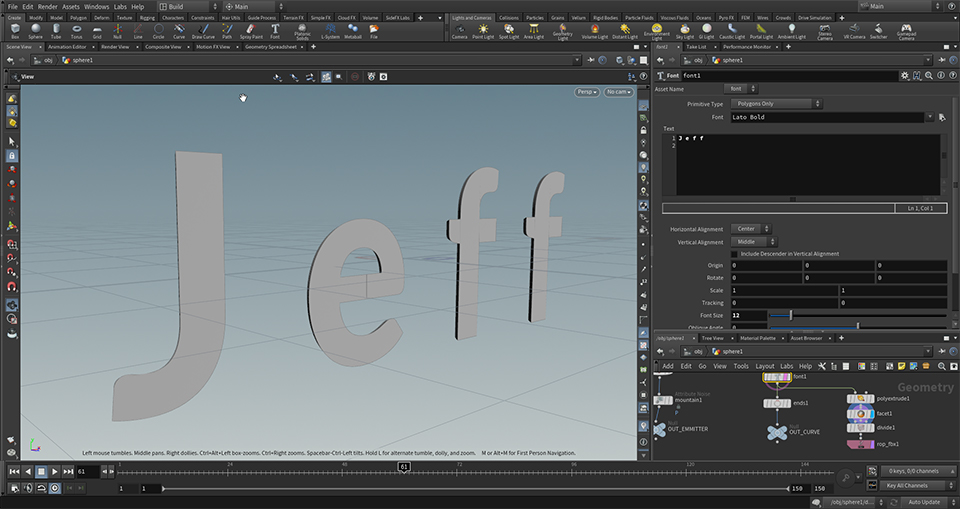This screenshot has width=960, height=509.
Task: Open the Persp viewport camera menu
Action: [586, 92]
